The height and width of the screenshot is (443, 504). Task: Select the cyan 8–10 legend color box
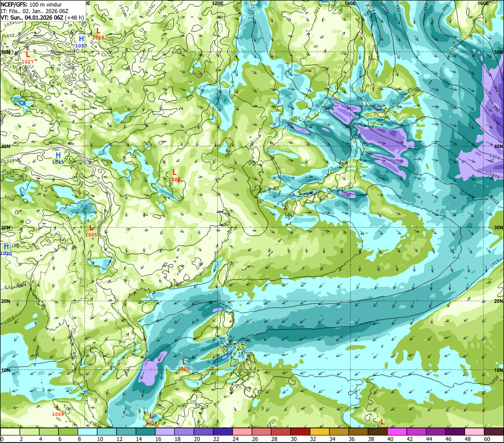point(87,431)
